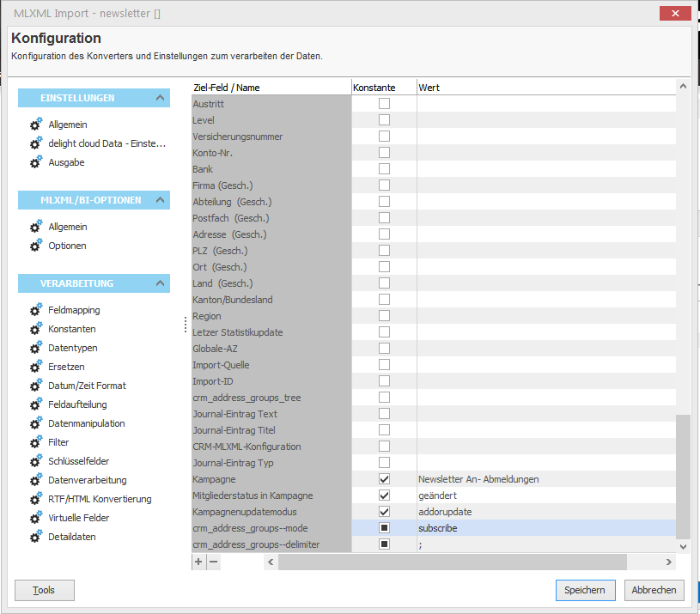The width and height of the screenshot is (700, 614).
Task: Collapse the VERARBEITUNG section
Action: (x=158, y=283)
